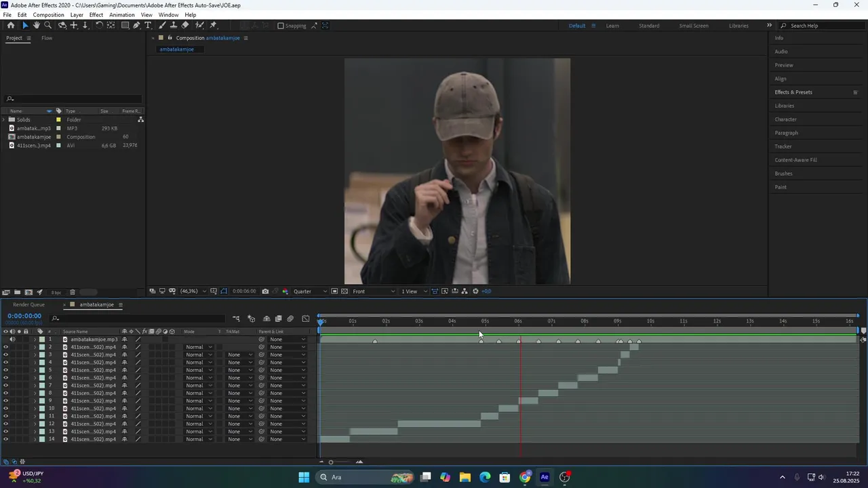Click the Graph Editor icon
The width and height of the screenshot is (868, 488).
click(306, 319)
